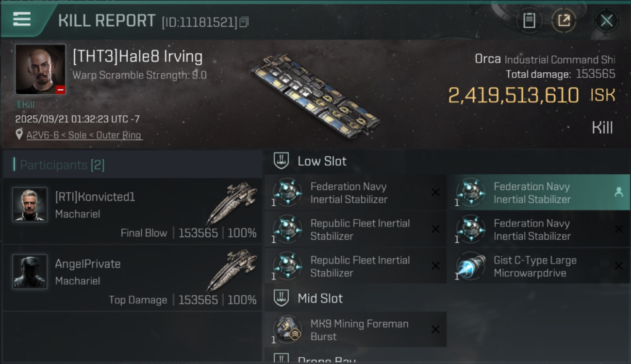Click the person icon on highlighted stabilizer
Screen dimensions: 631x364
[618, 192]
